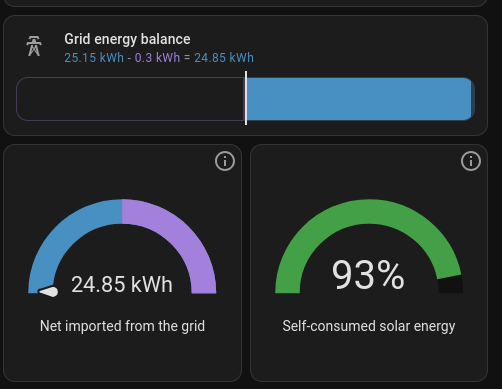Click the Self-consumed solar energy label
This screenshot has width=502, height=389.
[x=369, y=326]
